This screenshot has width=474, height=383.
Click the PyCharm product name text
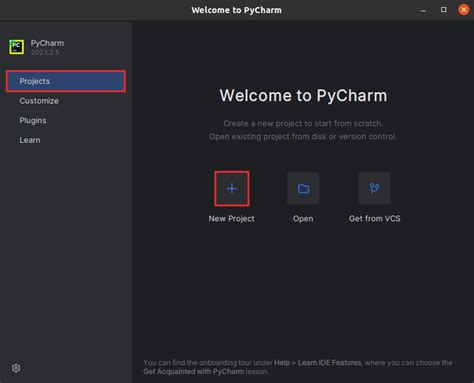pos(47,43)
